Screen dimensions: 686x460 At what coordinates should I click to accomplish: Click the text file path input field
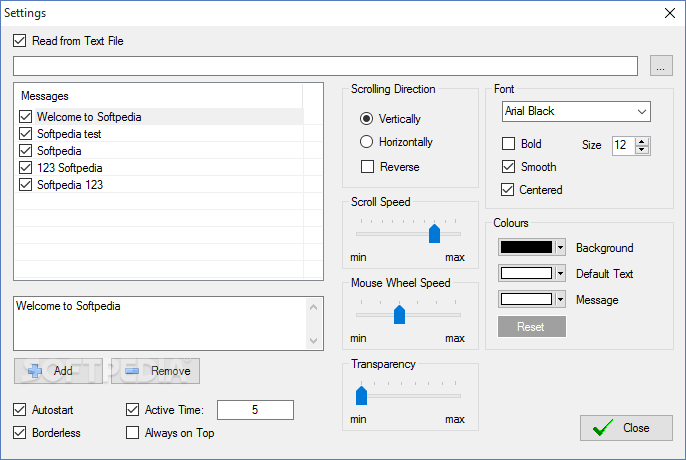(x=325, y=66)
